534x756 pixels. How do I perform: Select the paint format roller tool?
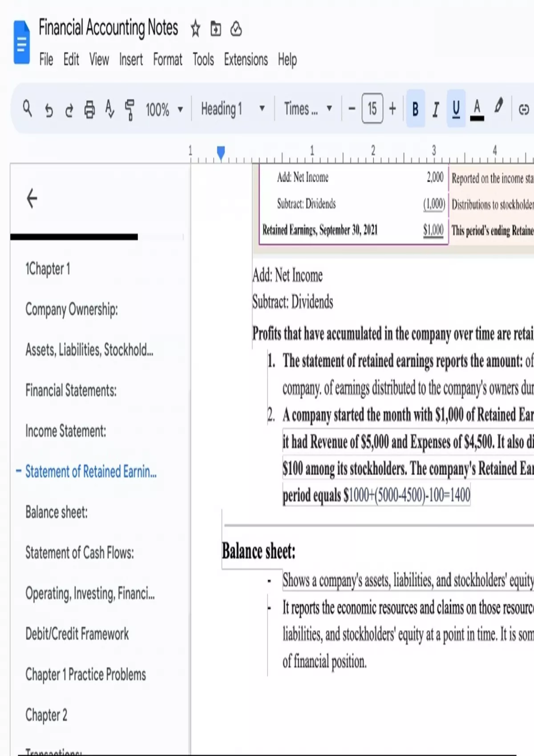pyautogui.click(x=129, y=109)
